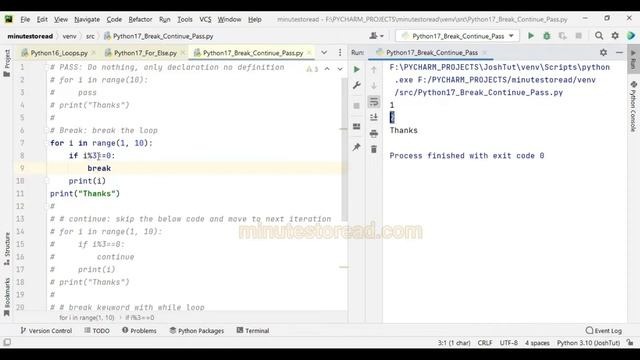Open the Python Console side panel

point(633,106)
